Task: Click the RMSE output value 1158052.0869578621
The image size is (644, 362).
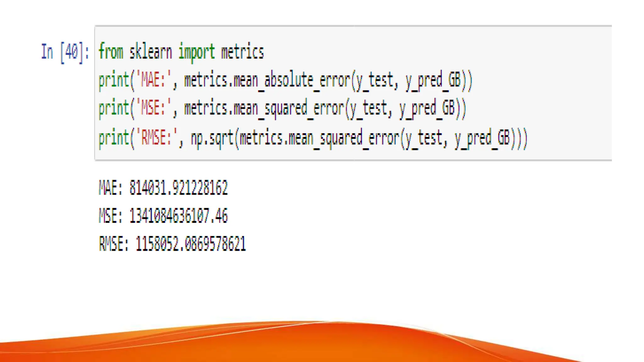Action: (191, 244)
